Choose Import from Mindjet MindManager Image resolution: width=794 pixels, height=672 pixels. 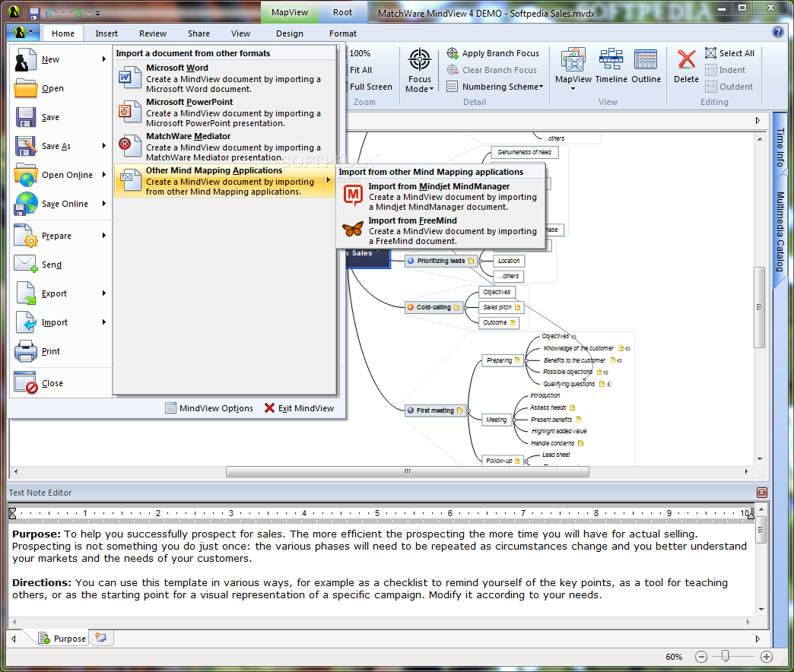click(441, 196)
